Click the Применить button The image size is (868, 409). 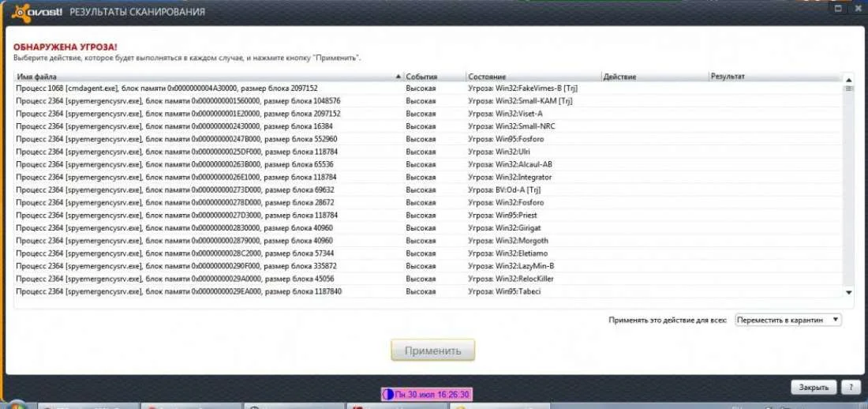pyautogui.click(x=432, y=351)
